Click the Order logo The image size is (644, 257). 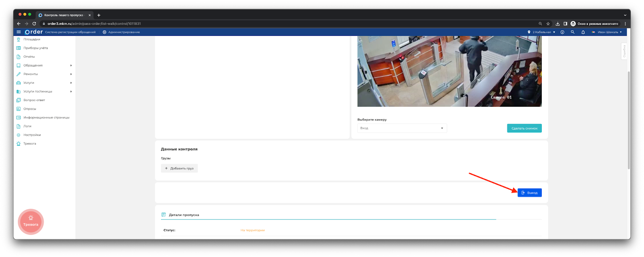click(34, 32)
